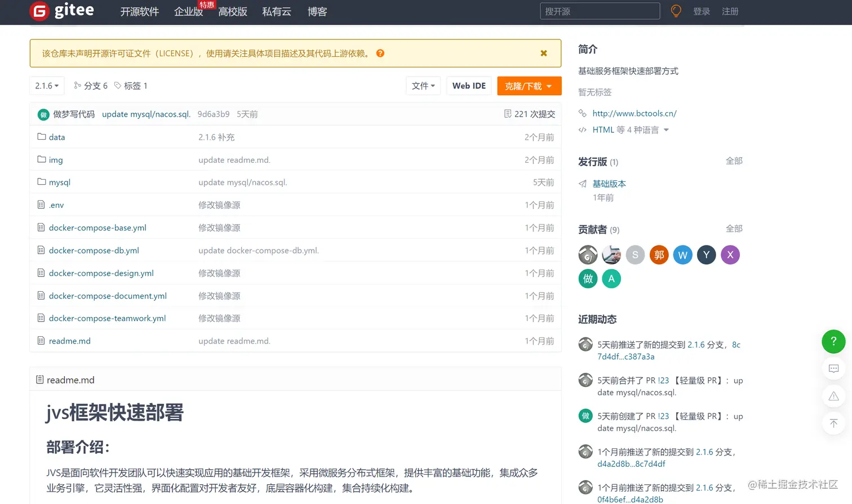The height and width of the screenshot is (504, 852).
Task: Click the data folder icon
Action: coord(41,136)
